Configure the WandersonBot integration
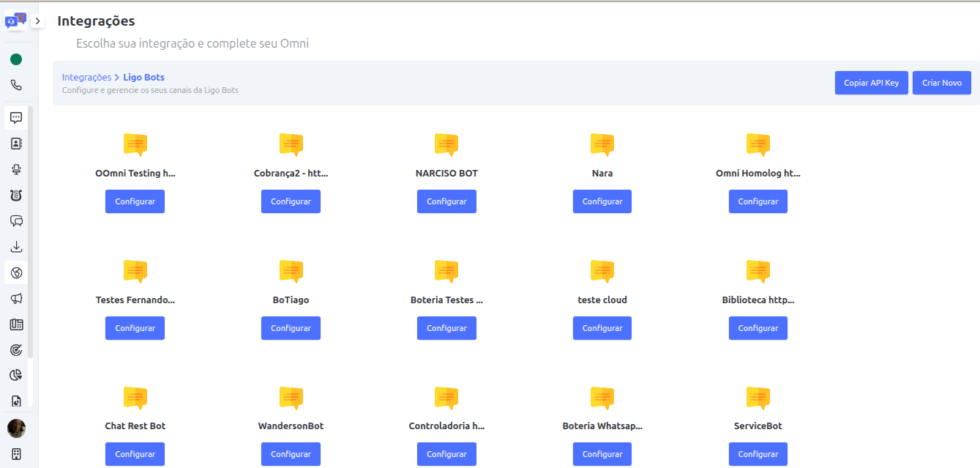The height and width of the screenshot is (468, 980). [x=291, y=454]
